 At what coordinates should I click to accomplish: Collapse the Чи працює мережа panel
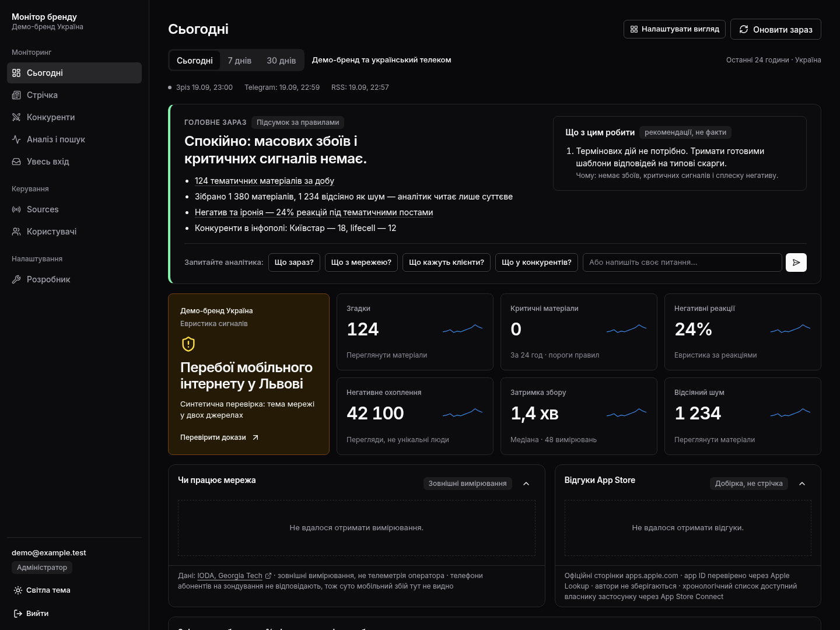pos(526,484)
